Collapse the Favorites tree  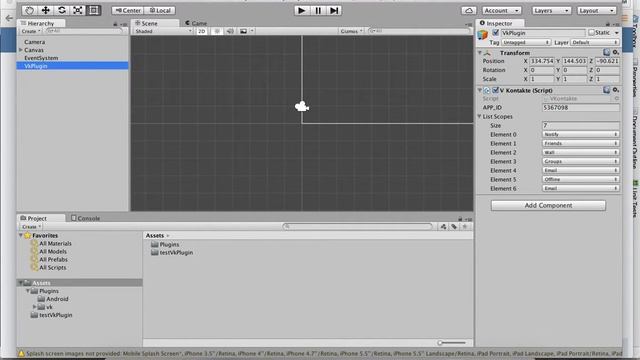click(20, 236)
